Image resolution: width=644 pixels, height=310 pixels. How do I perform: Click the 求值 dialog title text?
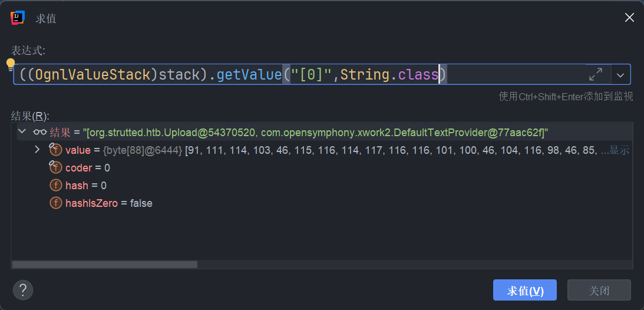[46, 18]
